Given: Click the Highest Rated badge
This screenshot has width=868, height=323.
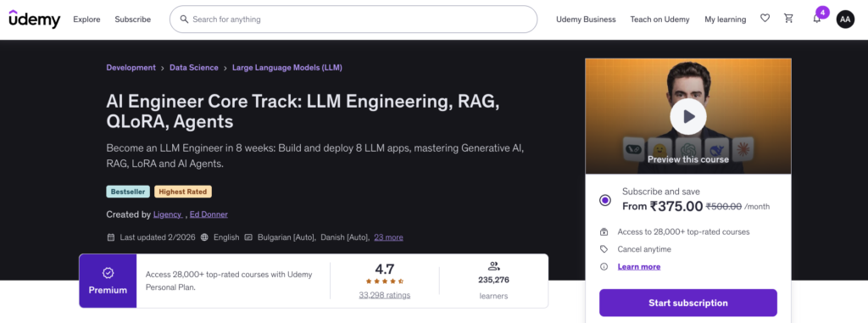Looking at the screenshot, I should pyautogui.click(x=183, y=192).
